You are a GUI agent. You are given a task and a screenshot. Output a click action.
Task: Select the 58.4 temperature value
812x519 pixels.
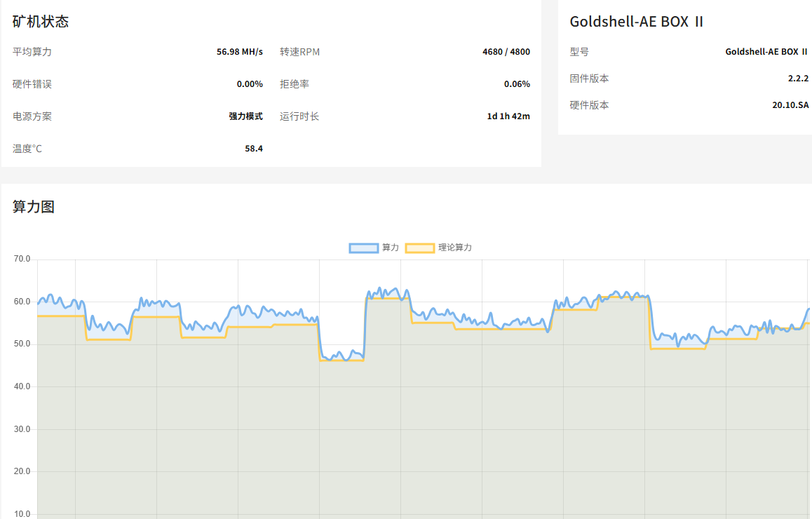click(254, 149)
